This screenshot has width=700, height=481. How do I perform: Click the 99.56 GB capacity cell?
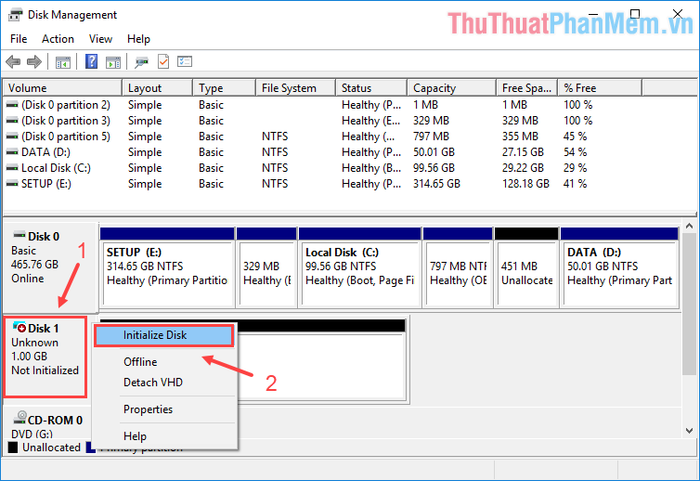pos(433,168)
